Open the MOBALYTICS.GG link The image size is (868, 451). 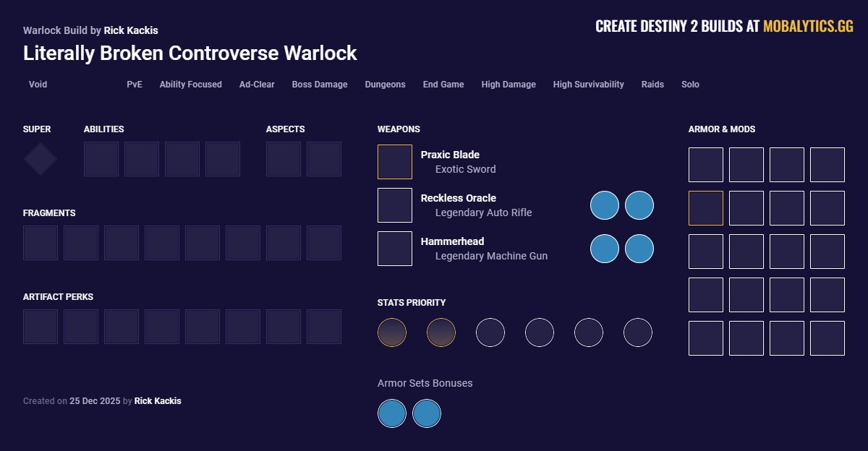[x=807, y=25]
